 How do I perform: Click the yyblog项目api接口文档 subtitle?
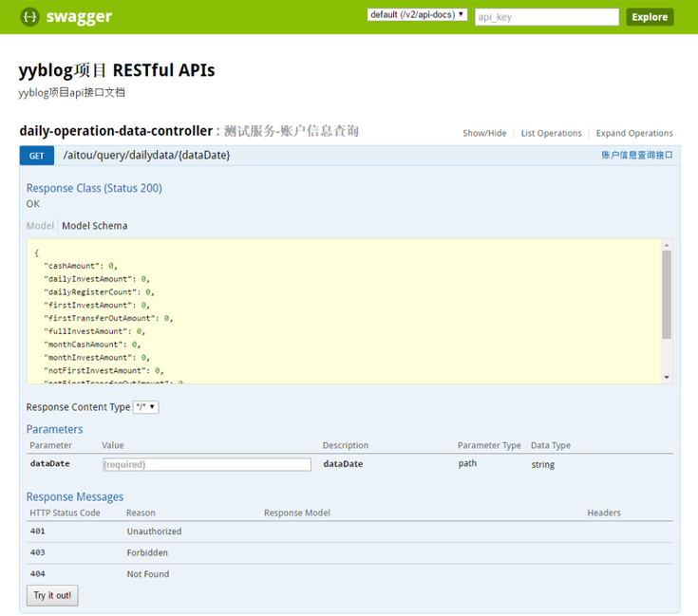71,92
